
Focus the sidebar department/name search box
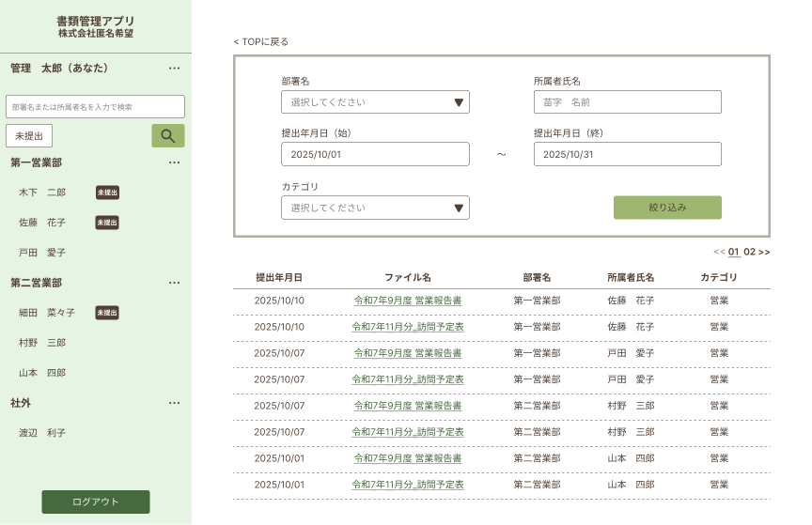[95, 107]
